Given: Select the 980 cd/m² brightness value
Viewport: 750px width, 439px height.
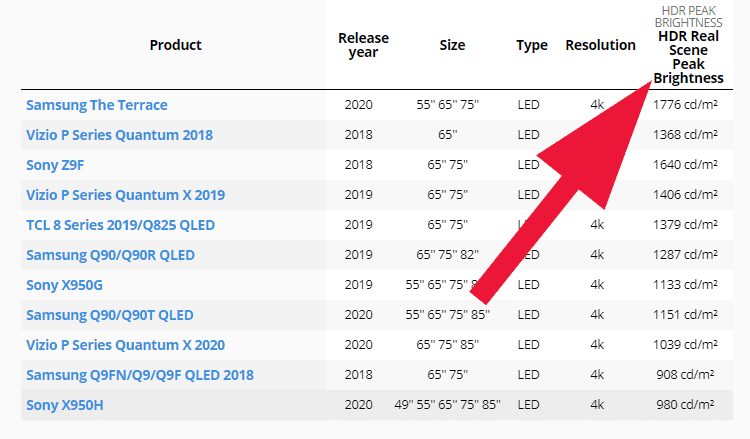Looking at the screenshot, I should (685, 405).
